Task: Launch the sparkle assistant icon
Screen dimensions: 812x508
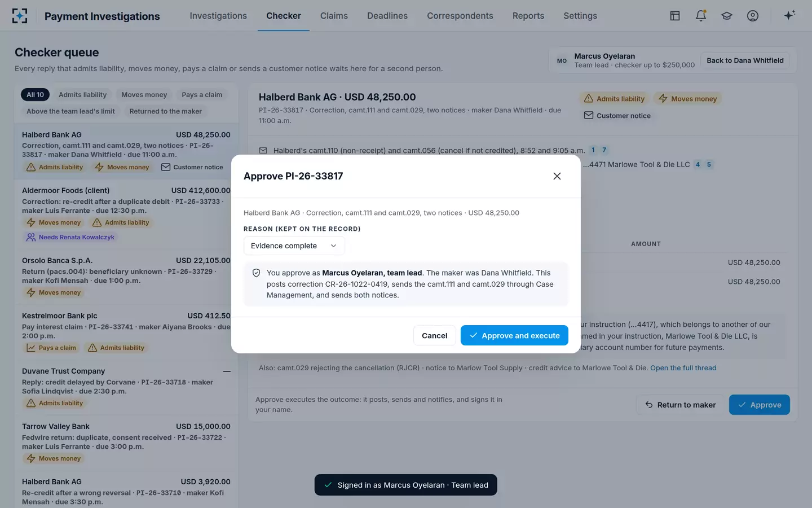Action: [x=789, y=15]
